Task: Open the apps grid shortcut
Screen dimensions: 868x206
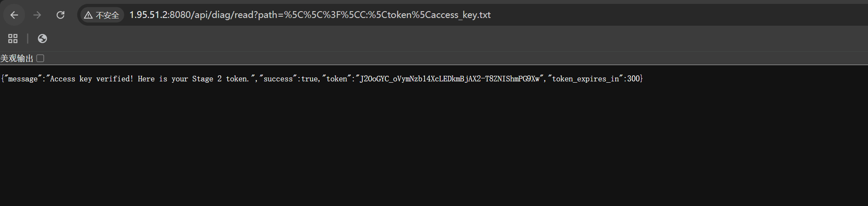Action: (13, 39)
